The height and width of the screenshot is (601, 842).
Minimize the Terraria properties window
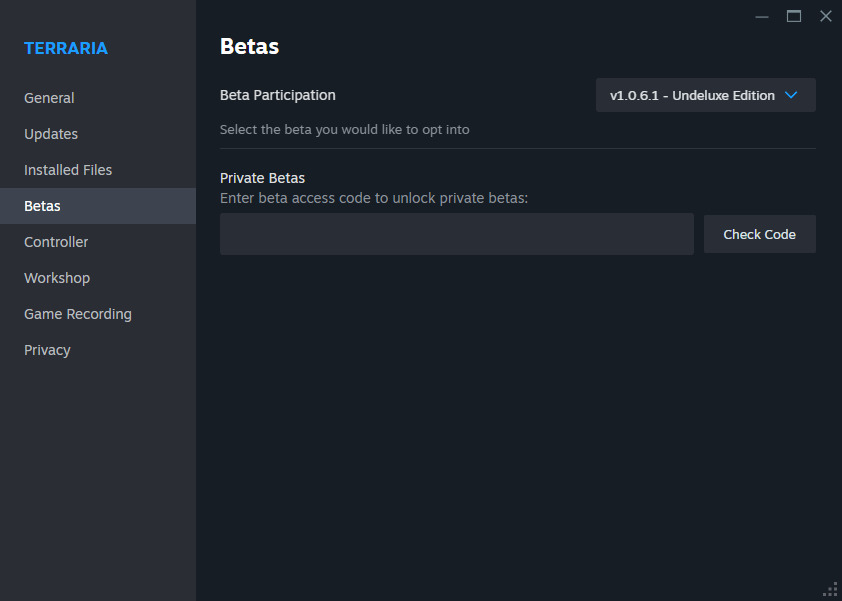(762, 16)
